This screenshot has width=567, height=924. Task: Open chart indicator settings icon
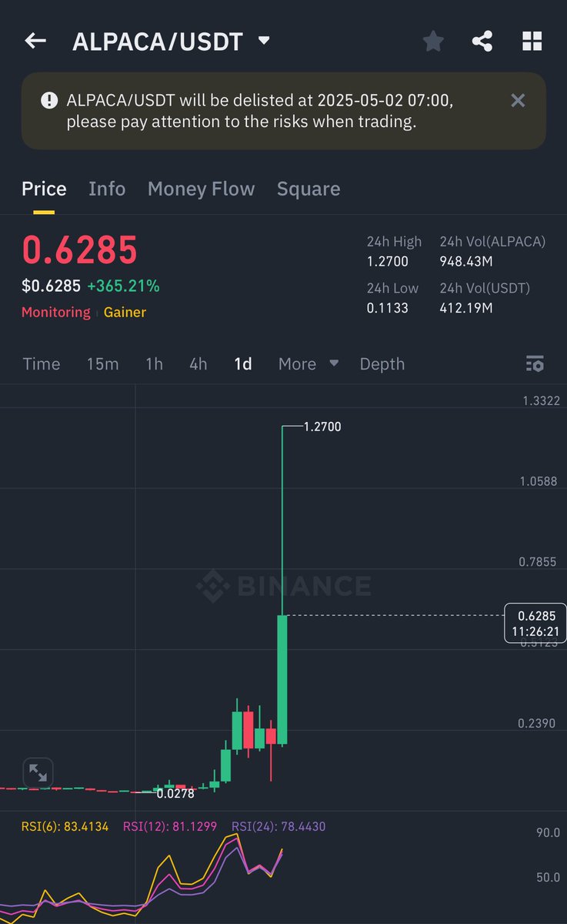pyautogui.click(x=535, y=363)
